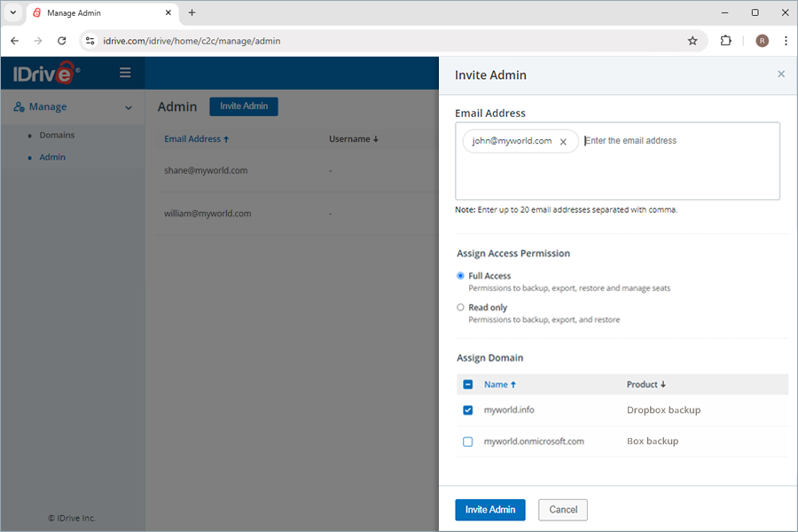Select the Manage Admin browser tab
This screenshot has height=532, width=798.
[102, 12]
